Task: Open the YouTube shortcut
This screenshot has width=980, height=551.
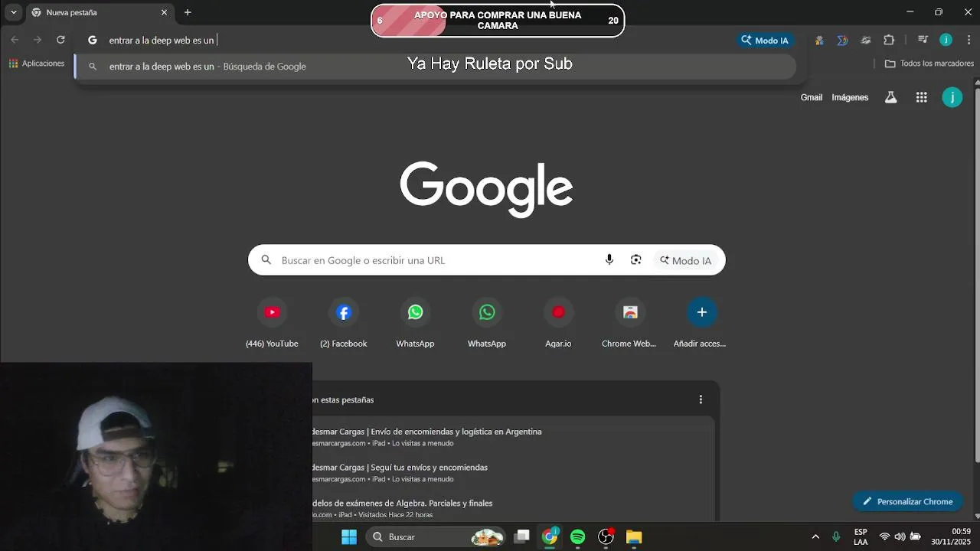Action: point(272,322)
